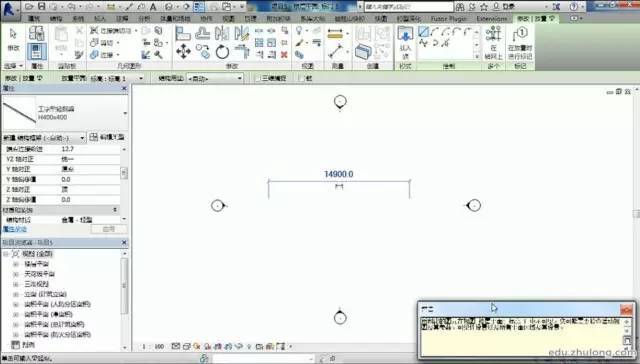Click the On Grids placement icon
The width and height of the screenshot is (640, 364).
tap(493, 42)
